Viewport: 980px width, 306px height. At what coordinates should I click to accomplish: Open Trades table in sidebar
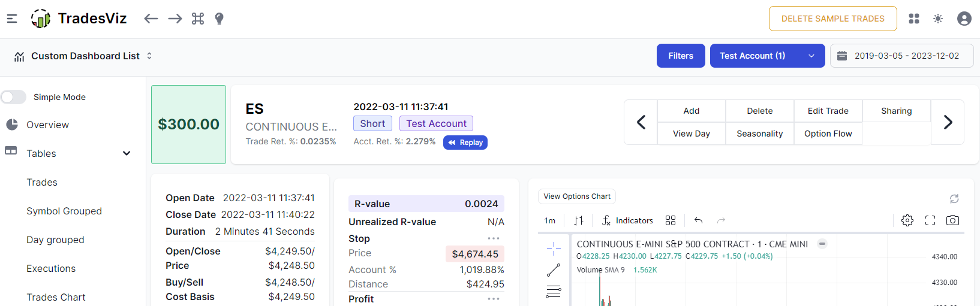42,182
